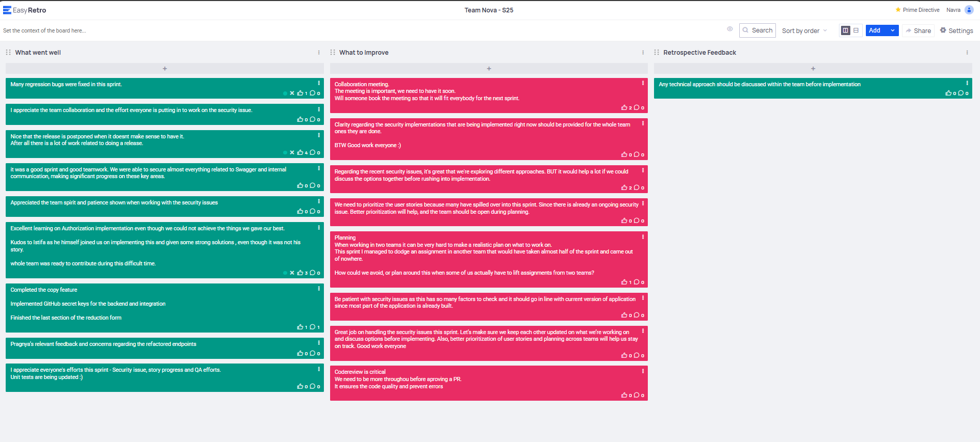Upvote the 'Collaboration meeting' card

coord(624,108)
